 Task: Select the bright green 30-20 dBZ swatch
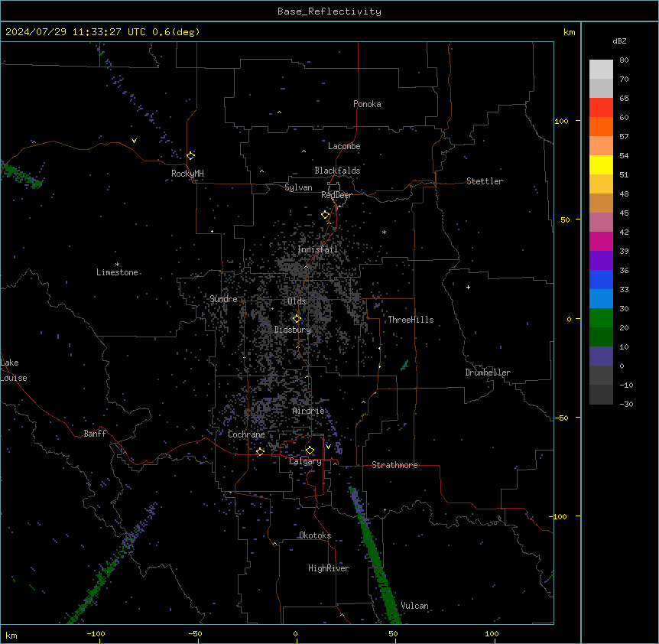601,318
